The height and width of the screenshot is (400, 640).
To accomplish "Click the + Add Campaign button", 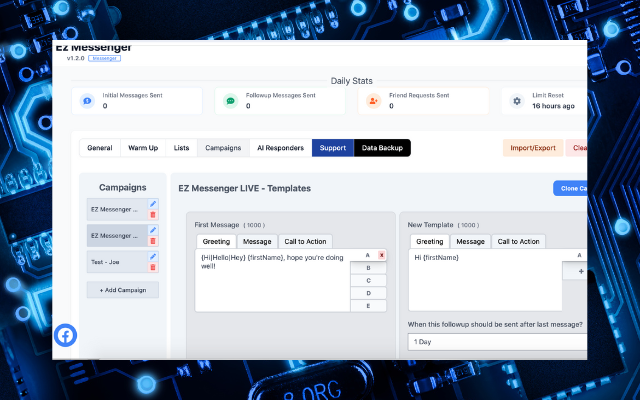I will (x=123, y=290).
